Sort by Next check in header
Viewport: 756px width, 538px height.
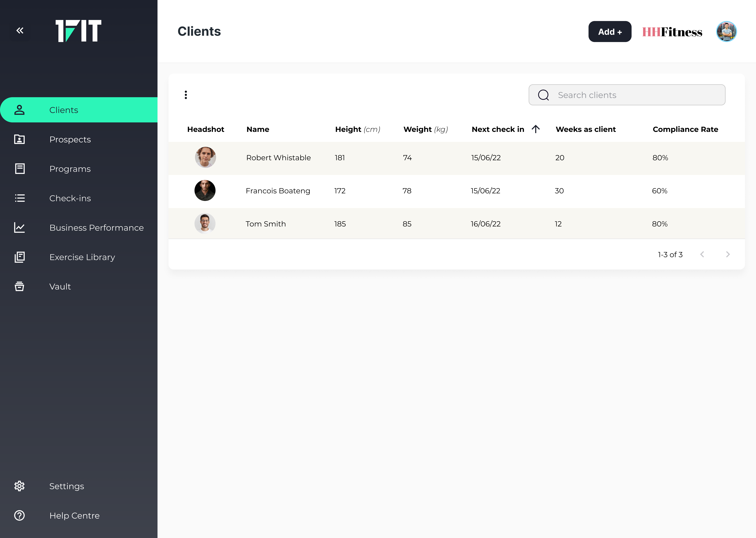[498, 129]
